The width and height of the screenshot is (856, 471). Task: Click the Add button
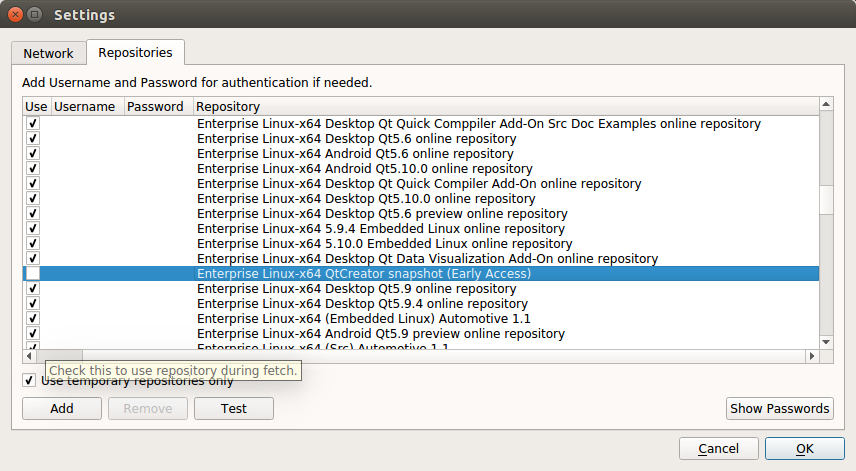pos(62,408)
